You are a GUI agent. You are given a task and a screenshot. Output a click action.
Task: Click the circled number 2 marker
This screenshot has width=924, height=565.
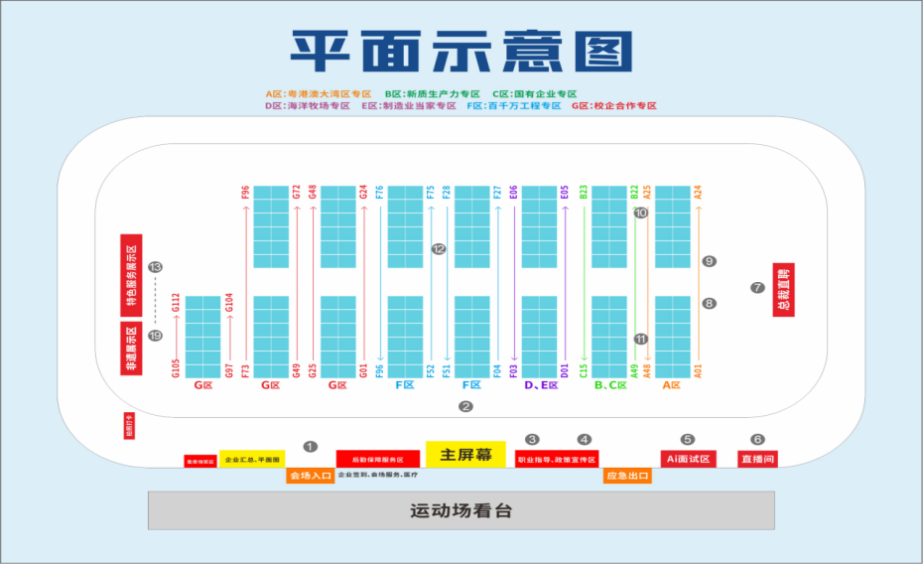coord(465,406)
